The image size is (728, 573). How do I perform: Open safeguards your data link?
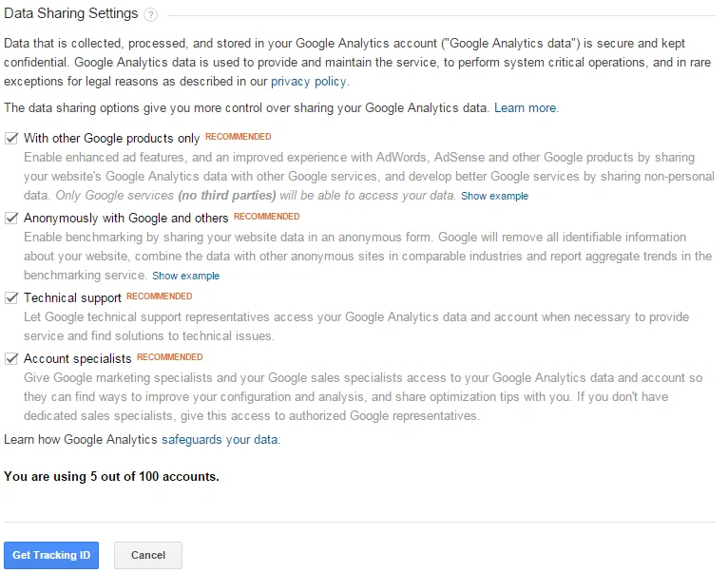click(220, 439)
